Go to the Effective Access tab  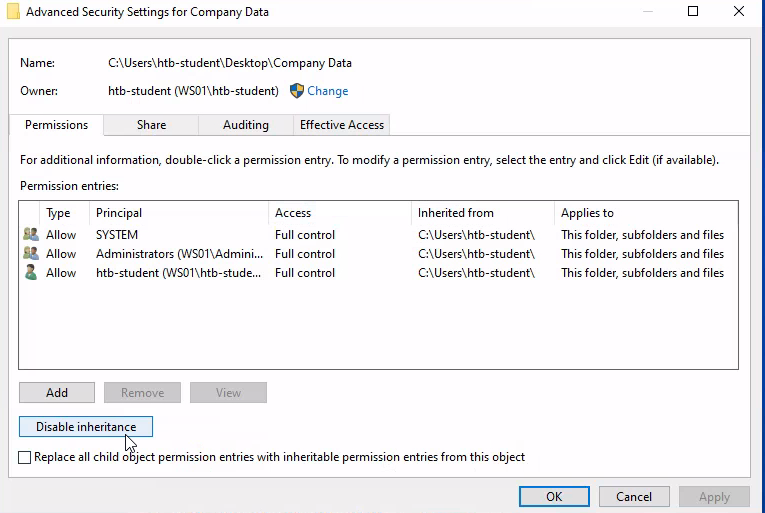tap(341, 125)
